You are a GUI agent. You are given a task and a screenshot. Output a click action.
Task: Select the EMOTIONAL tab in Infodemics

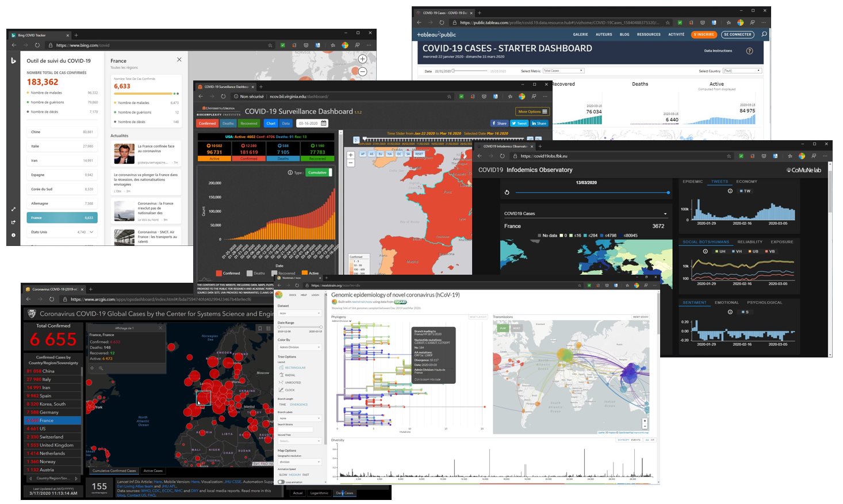(727, 302)
